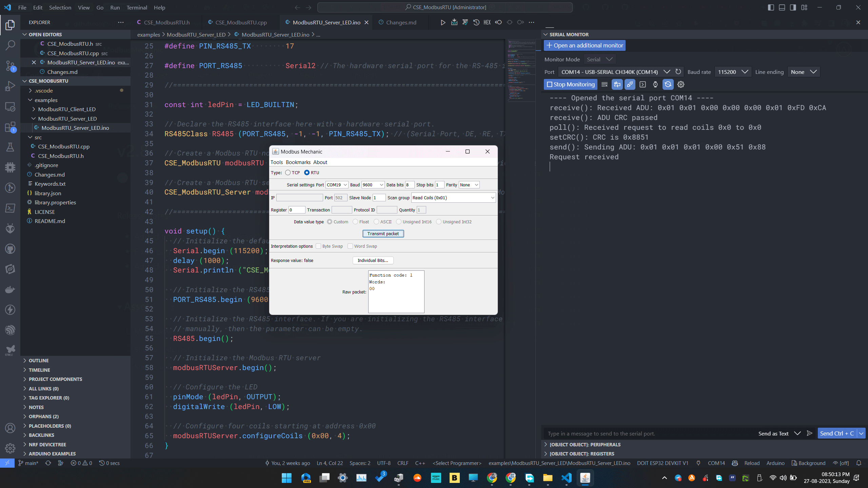This screenshot has width=868, height=488.
Task: Click the Run play icon in editor toolbar
Action: pyautogui.click(x=443, y=22)
